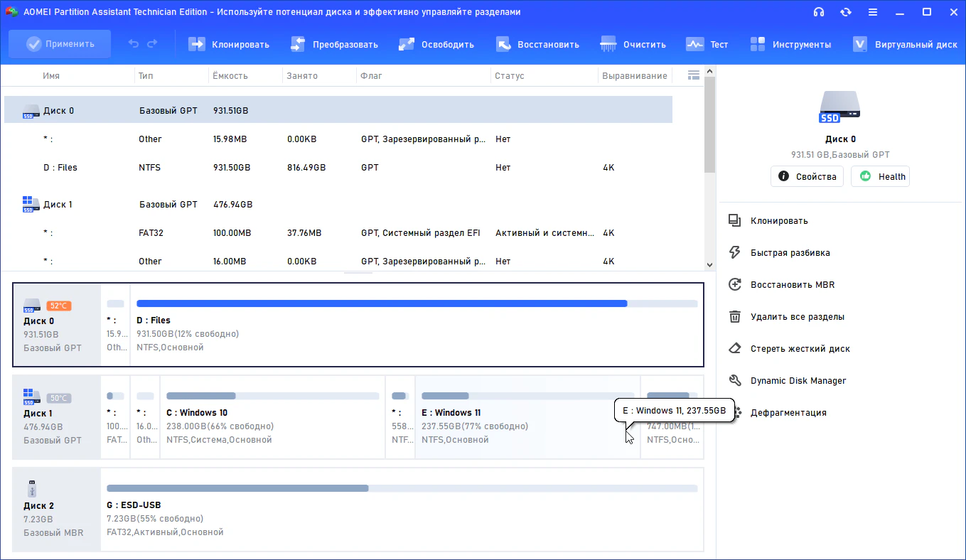Open the Tools (Инструменты) toolbar menu
966x560 pixels.
click(x=758, y=44)
